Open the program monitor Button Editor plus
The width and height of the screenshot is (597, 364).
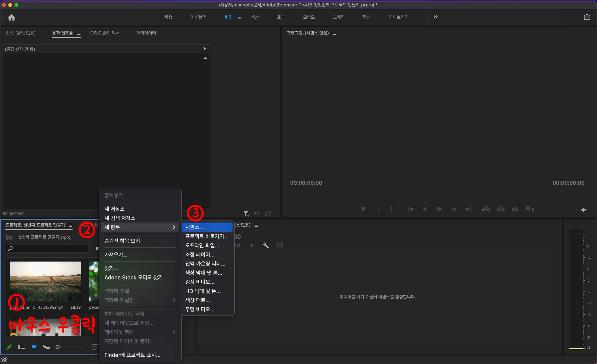583,210
